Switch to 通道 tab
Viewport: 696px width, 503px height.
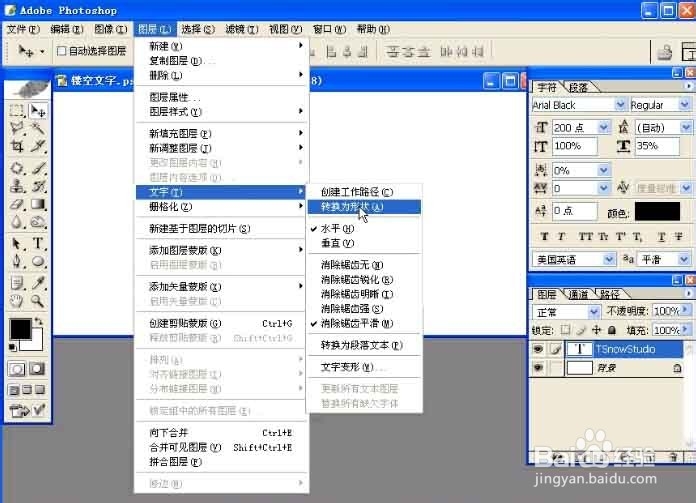pos(578,294)
